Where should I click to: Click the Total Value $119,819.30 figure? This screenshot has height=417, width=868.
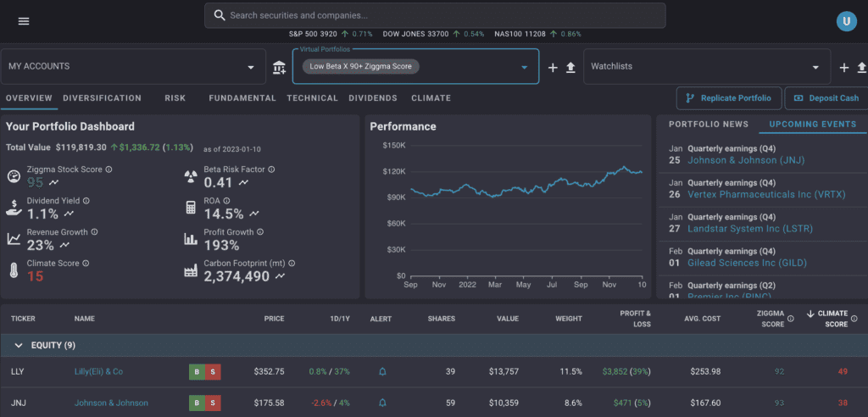(81, 147)
